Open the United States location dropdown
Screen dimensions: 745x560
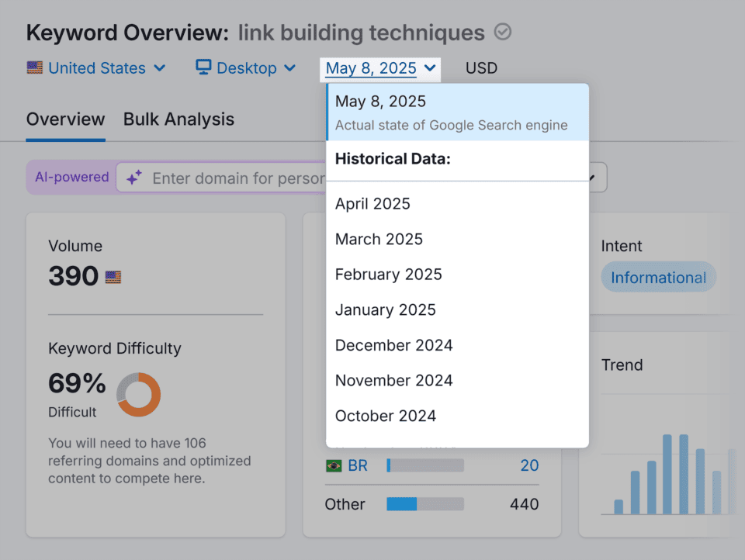click(x=96, y=68)
